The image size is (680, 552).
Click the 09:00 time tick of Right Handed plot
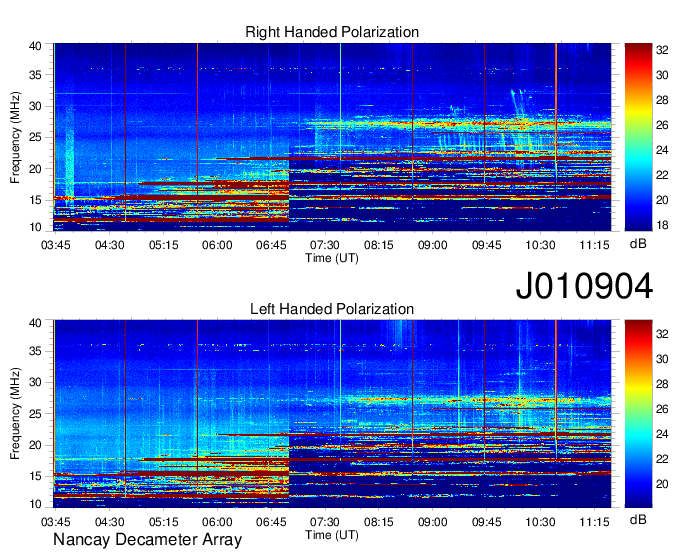point(432,245)
